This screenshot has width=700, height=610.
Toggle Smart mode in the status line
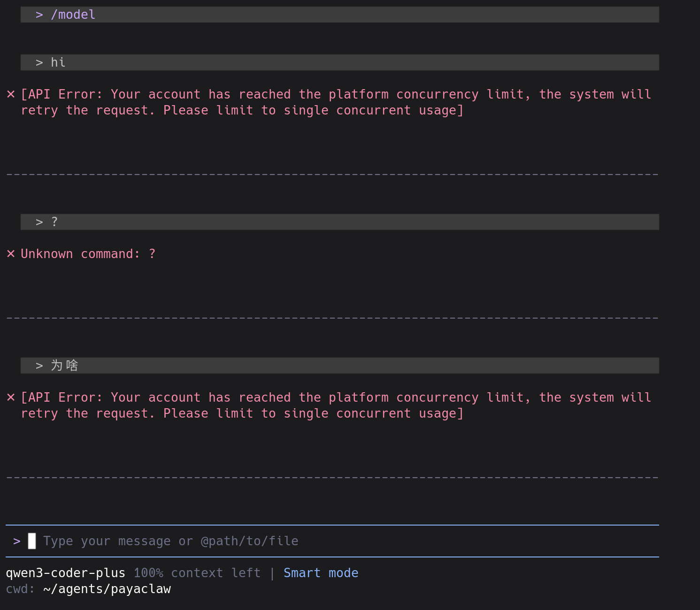tap(321, 573)
